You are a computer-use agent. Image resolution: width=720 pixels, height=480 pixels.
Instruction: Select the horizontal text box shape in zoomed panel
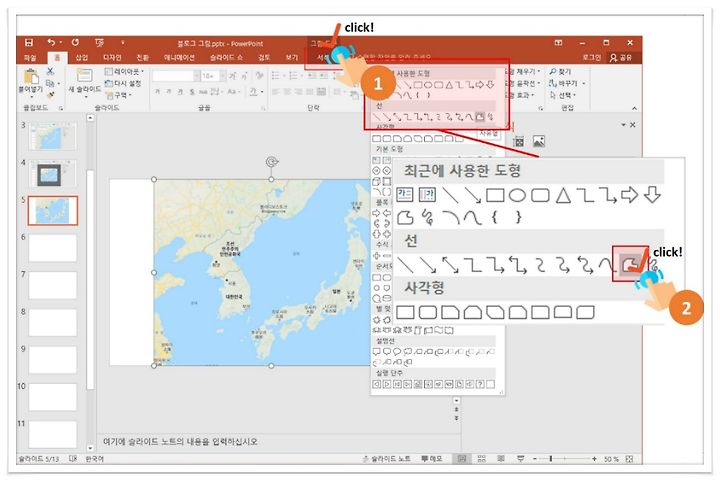click(405, 195)
